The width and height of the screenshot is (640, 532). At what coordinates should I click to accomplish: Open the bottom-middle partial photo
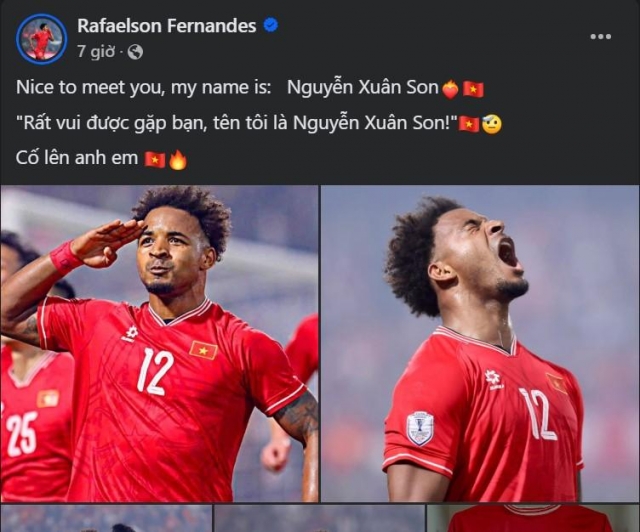320,519
